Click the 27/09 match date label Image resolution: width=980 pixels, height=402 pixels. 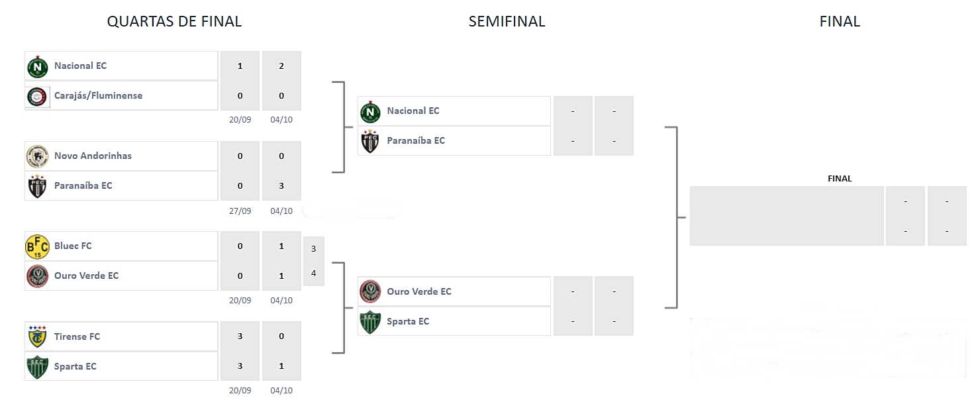pyautogui.click(x=240, y=211)
